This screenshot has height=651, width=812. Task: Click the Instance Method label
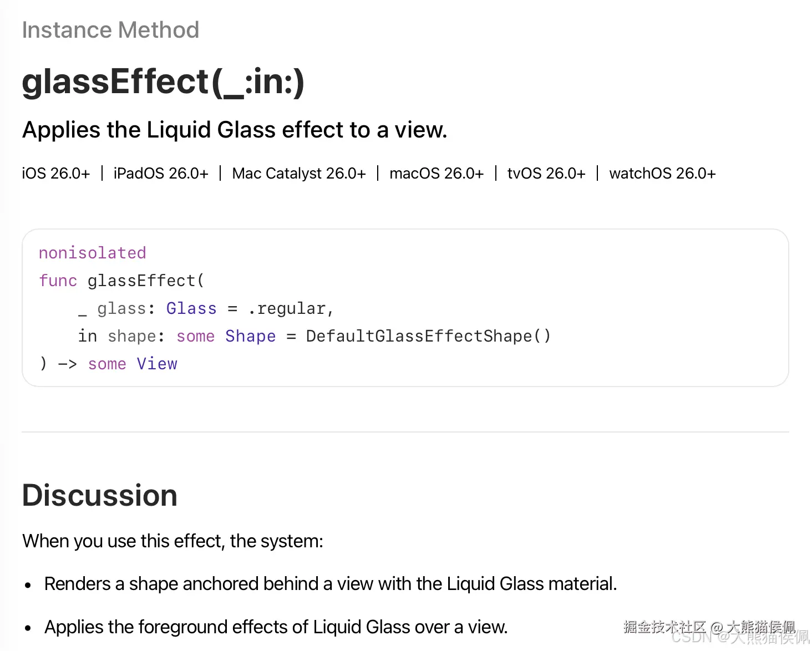[110, 30]
